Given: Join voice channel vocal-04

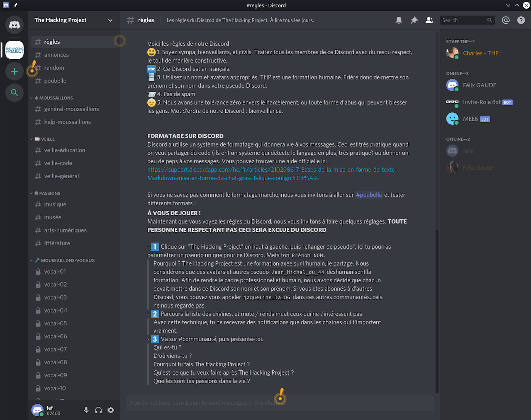Looking at the screenshot, I should 74,311.
